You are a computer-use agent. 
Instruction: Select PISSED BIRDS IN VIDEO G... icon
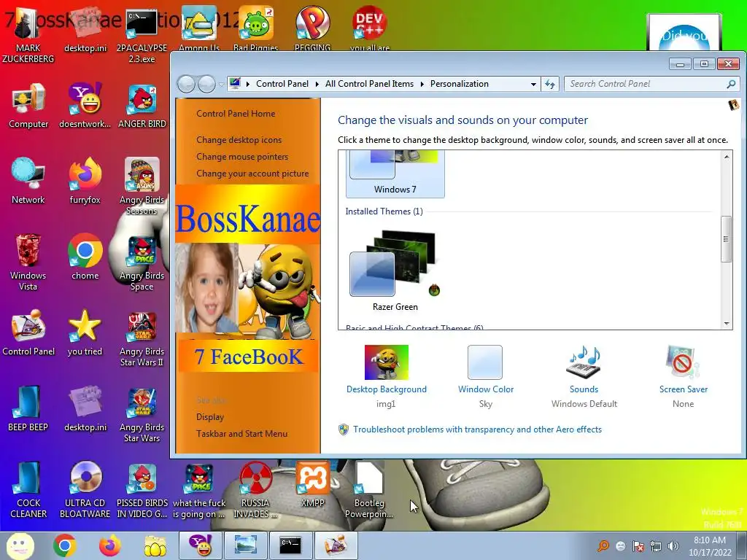tap(142, 489)
